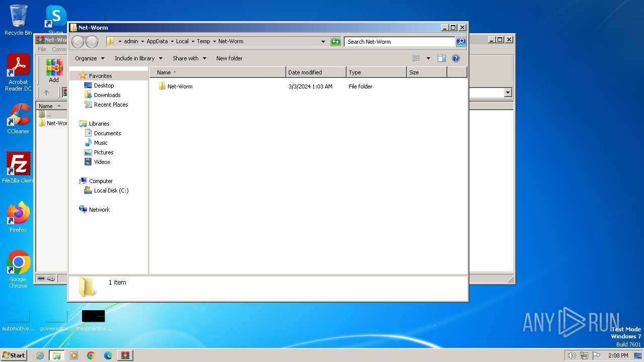This screenshot has width=644, height=362.
Task: Open FileZilla Client shortcut
Action: (x=18, y=167)
